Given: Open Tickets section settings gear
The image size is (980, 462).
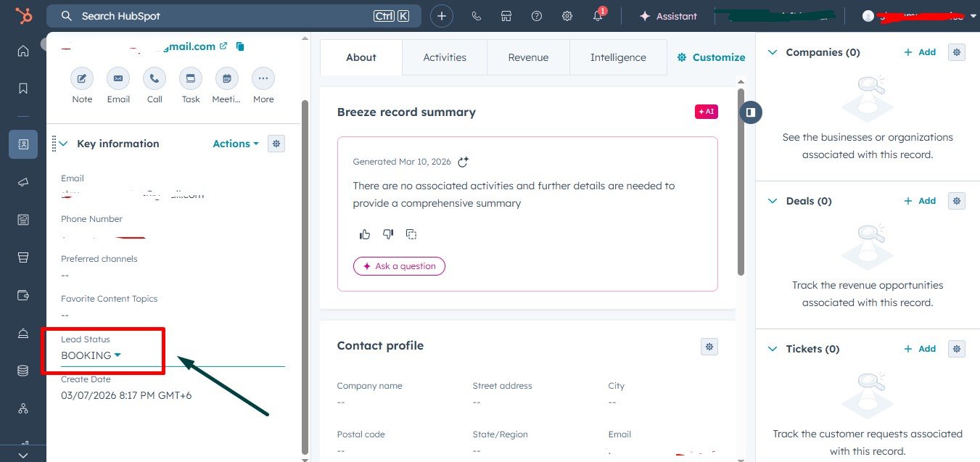Looking at the screenshot, I should point(957,349).
